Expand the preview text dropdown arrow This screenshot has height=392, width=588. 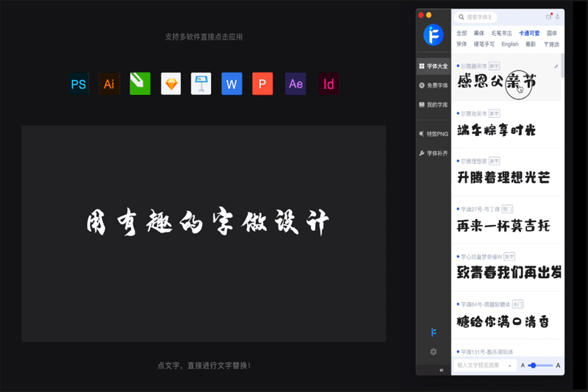(x=509, y=366)
